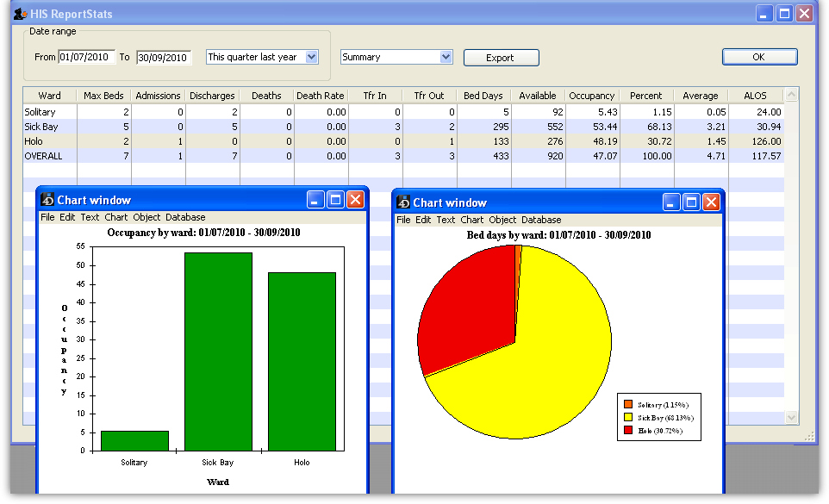This screenshot has height=504, width=829.
Task: Open Database menu in occupancy chart window
Action: (185, 217)
